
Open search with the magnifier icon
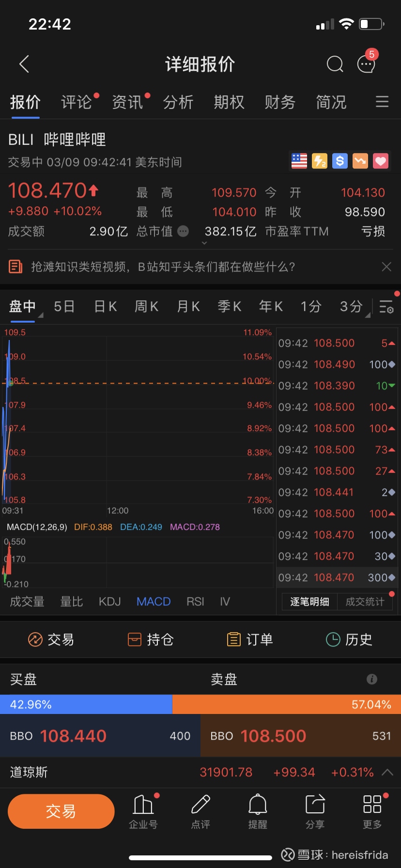point(335,64)
